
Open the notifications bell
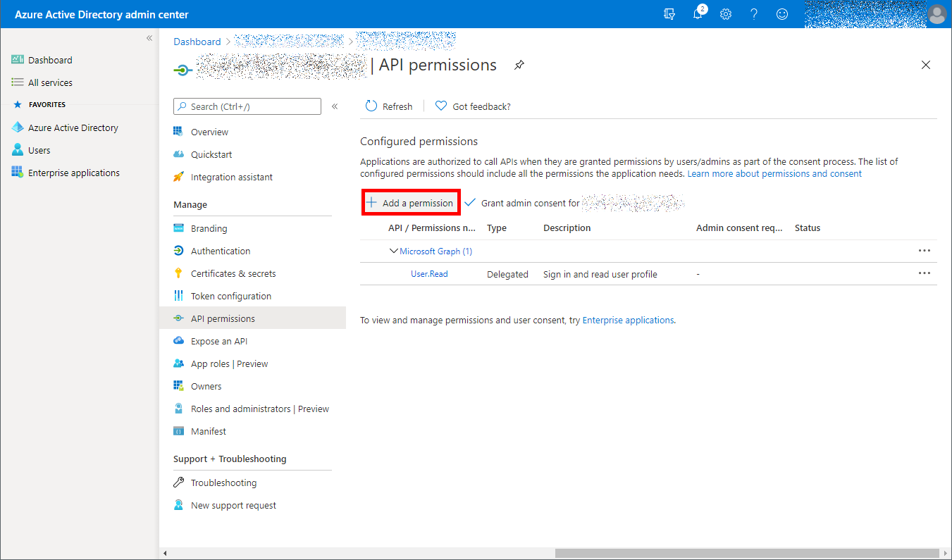pos(698,14)
